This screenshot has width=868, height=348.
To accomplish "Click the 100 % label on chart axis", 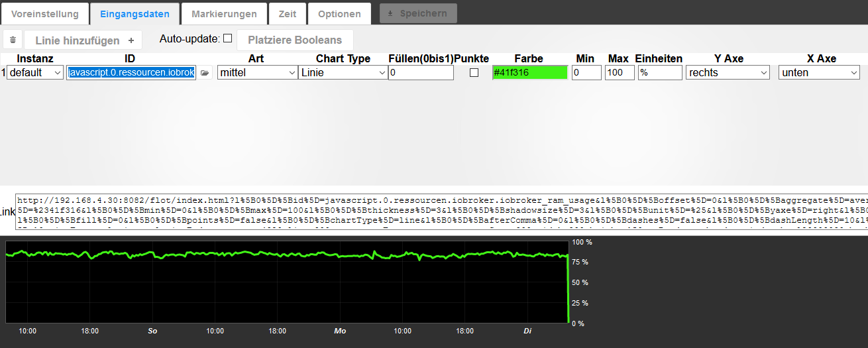I will pos(582,243).
